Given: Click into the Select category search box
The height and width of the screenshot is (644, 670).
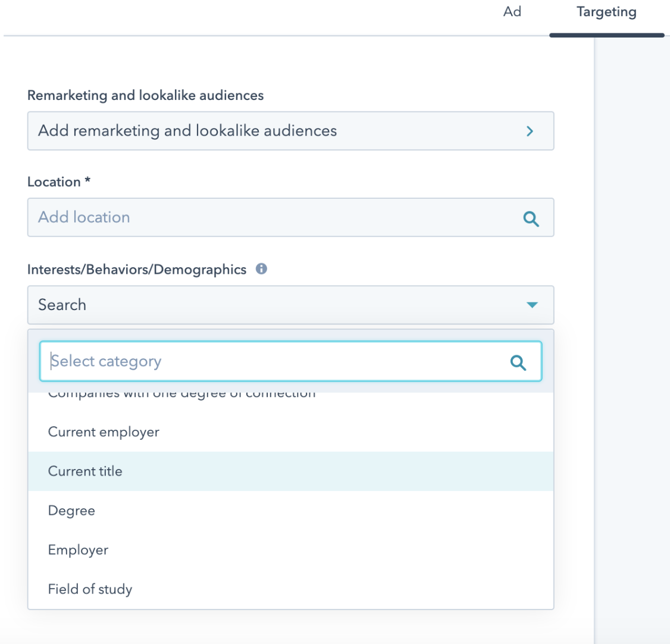Looking at the screenshot, I should click(x=274, y=361).
